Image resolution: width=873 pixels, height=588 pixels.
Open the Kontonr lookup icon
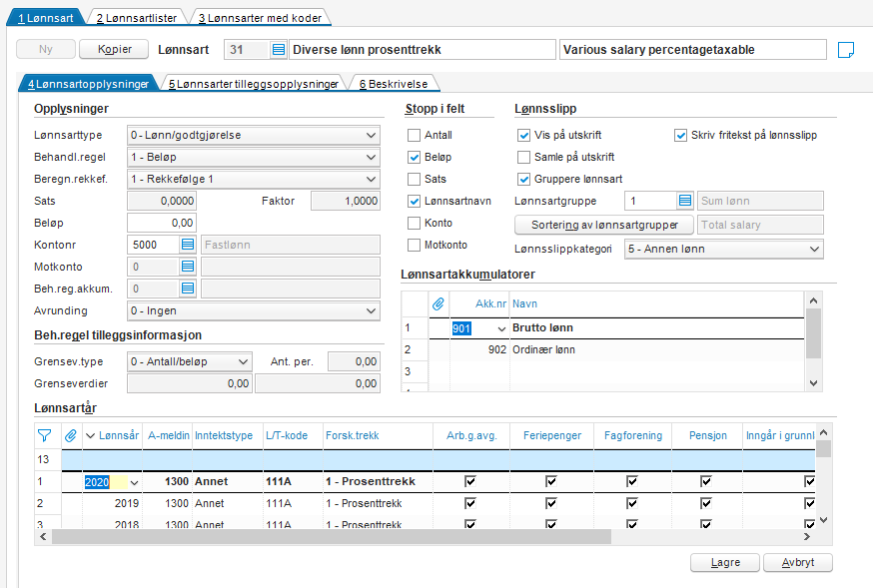[188, 245]
